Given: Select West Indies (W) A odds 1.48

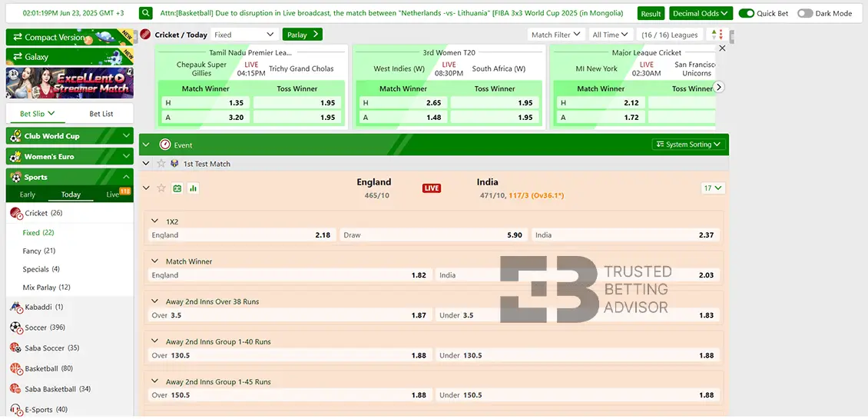Looking at the screenshot, I should coord(403,118).
